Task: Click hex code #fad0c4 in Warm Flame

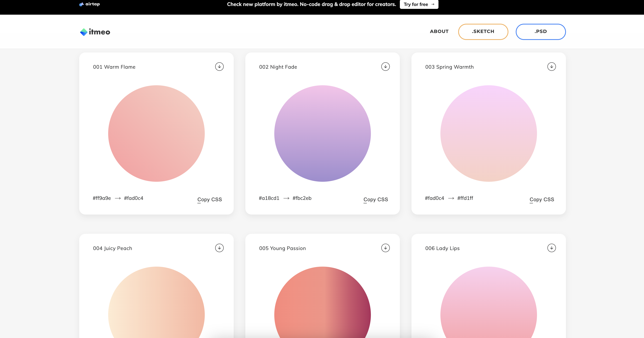Action: pos(133,198)
